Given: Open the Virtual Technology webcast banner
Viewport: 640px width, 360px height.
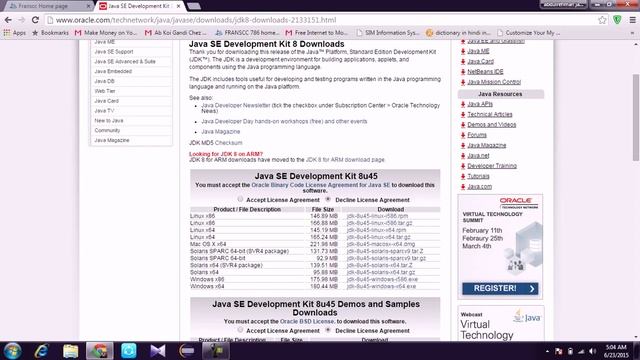Looking at the screenshot, I should point(500,324).
